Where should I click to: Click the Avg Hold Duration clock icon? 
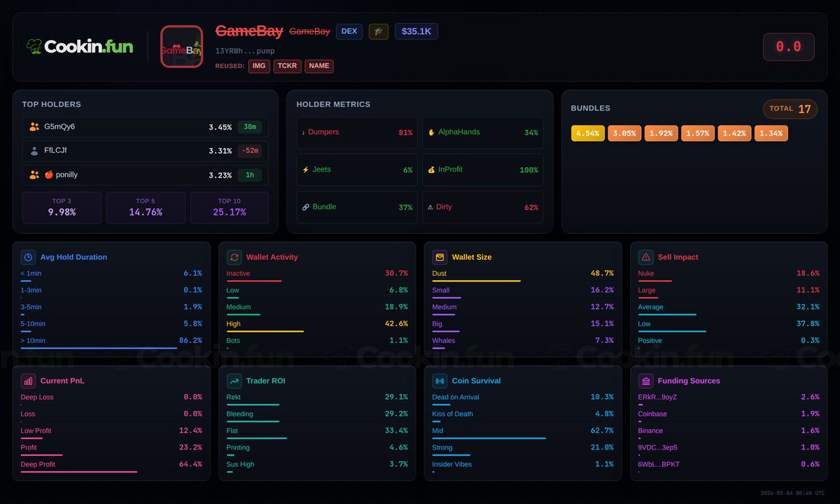click(x=28, y=257)
